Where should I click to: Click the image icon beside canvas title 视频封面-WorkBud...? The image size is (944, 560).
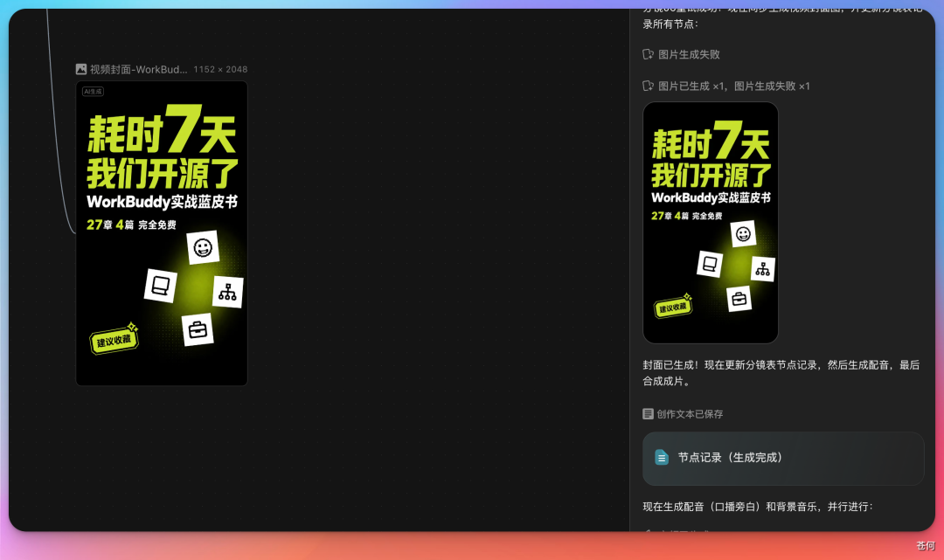pos(80,69)
